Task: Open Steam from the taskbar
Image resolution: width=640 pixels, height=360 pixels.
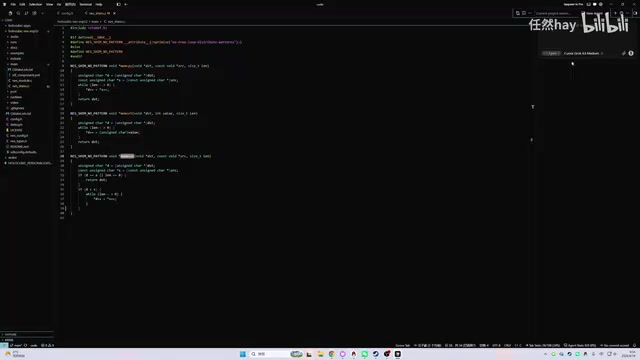Action: 376,354
